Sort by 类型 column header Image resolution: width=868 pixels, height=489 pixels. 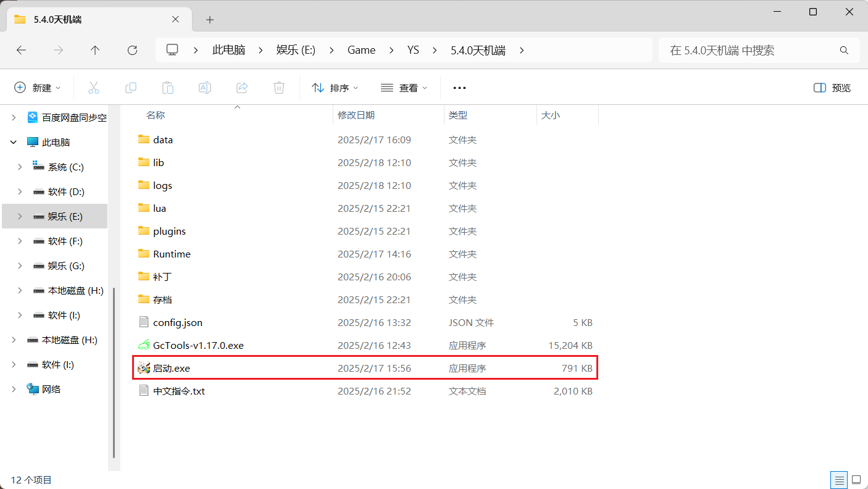(457, 115)
